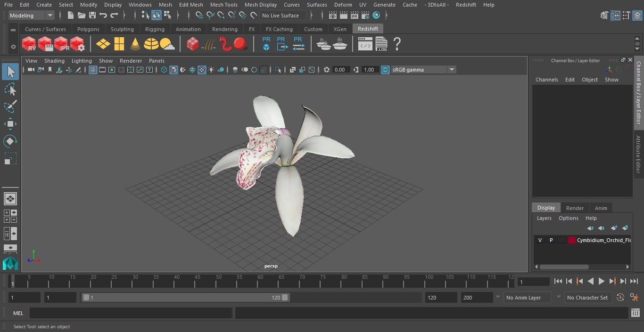Click the current frame number field
Screen dimensions: 644x332
click(533, 282)
